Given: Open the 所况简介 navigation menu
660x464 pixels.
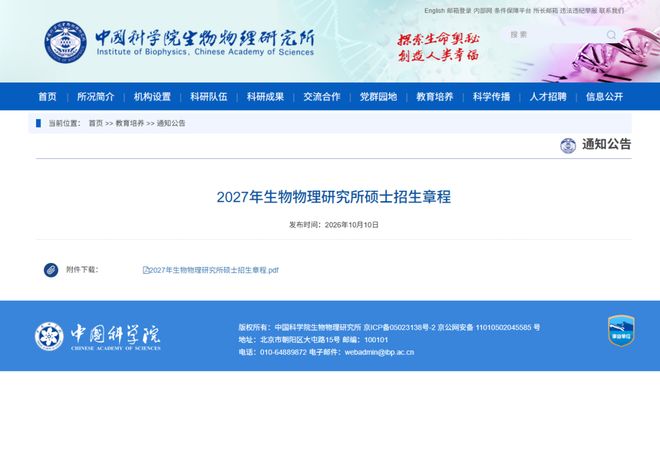Looking at the screenshot, I should [96, 97].
